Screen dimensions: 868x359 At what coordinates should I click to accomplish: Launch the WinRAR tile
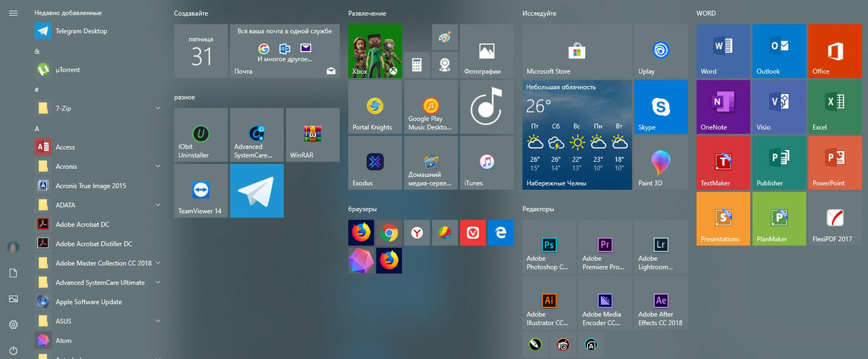(312, 134)
